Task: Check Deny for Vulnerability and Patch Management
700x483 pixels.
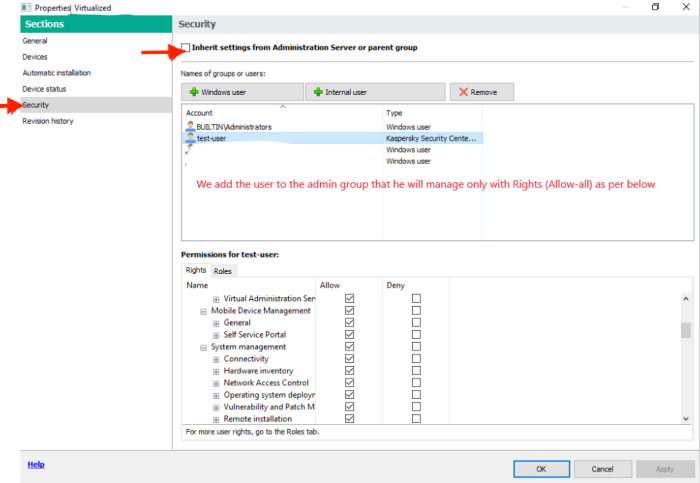Action: coord(416,407)
